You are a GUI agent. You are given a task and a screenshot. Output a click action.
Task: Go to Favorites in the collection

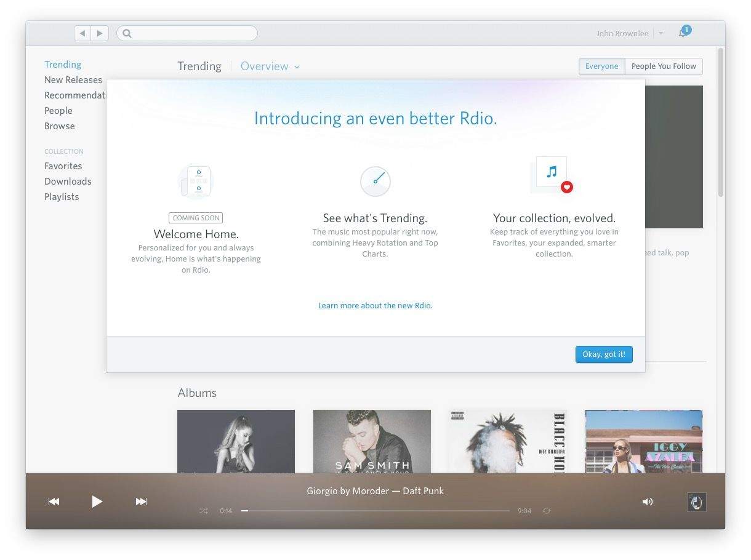click(63, 166)
